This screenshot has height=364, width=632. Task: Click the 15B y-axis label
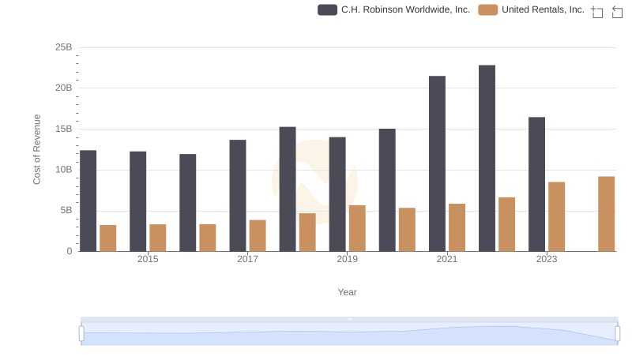[64, 129]
